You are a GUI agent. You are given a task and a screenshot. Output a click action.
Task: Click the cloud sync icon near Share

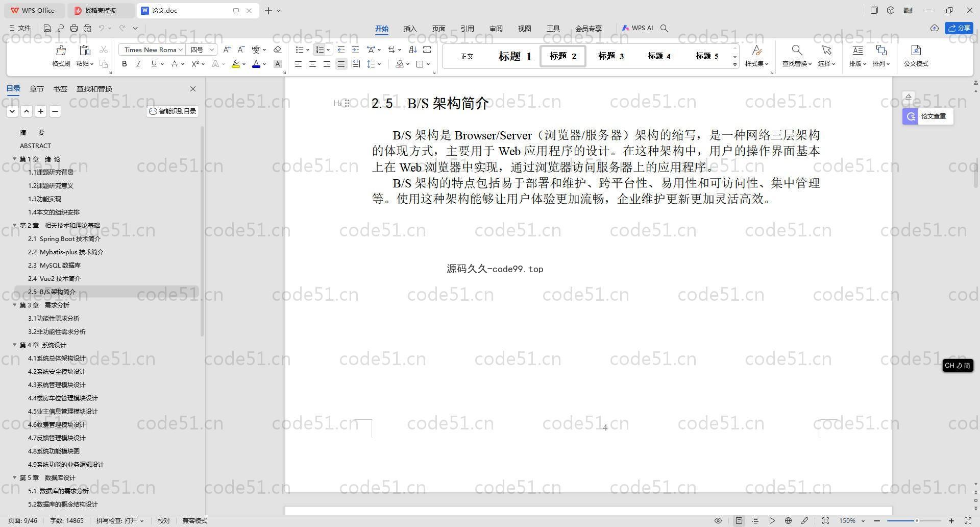[935, 28]
